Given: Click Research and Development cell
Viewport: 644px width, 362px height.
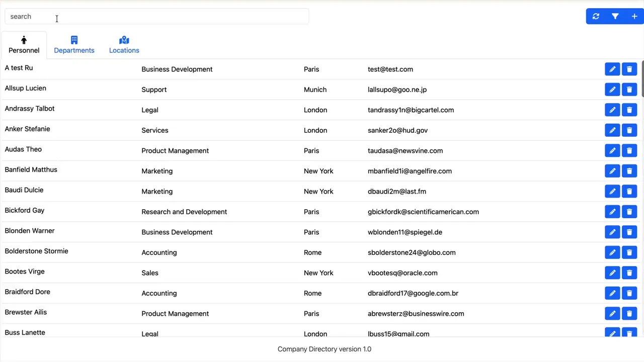Looking at the screenshot, I should click(184, 212).
